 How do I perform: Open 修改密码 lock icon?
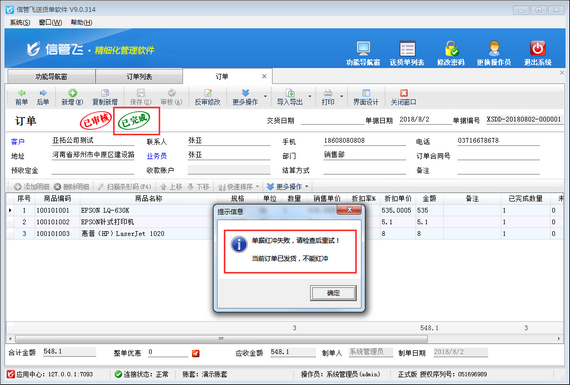click(x=451, y=48)
